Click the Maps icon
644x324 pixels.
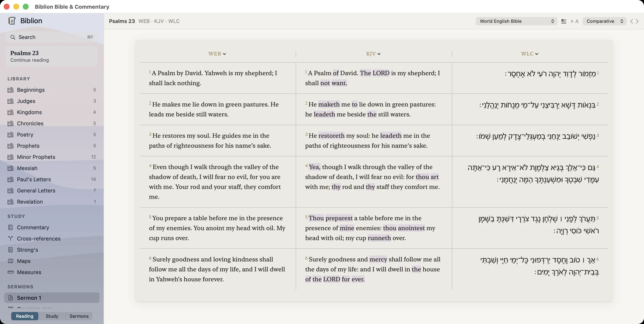[x=11, y=261]
